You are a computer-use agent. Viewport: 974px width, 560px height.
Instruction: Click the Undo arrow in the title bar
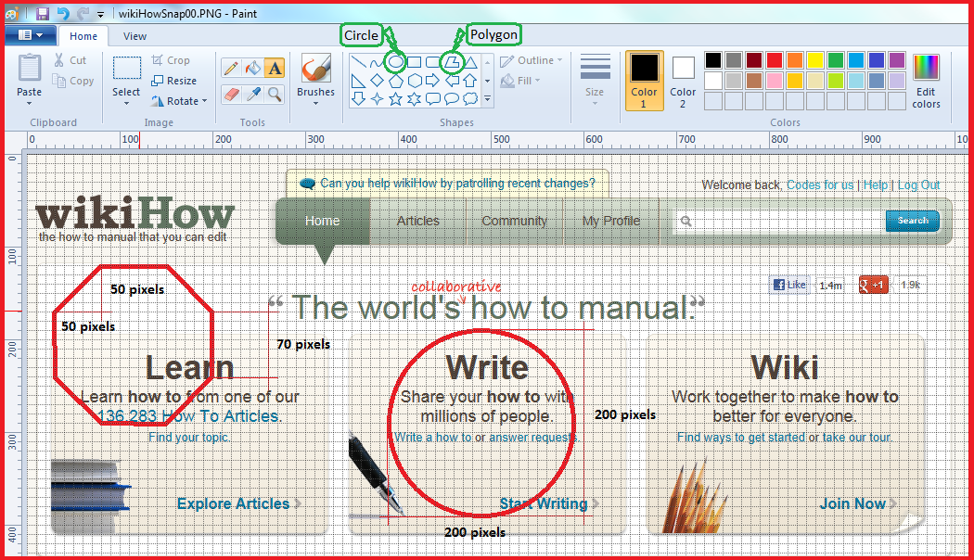[63, 13]
